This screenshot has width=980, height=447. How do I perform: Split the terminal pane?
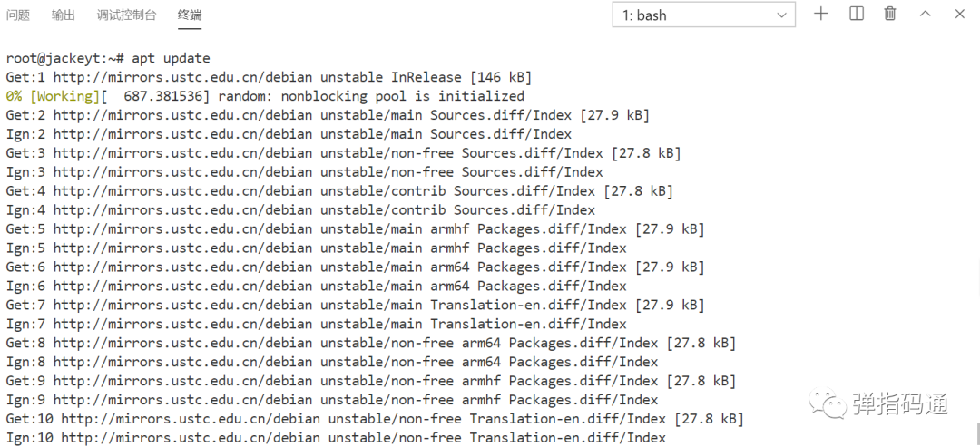coord(857,14)
